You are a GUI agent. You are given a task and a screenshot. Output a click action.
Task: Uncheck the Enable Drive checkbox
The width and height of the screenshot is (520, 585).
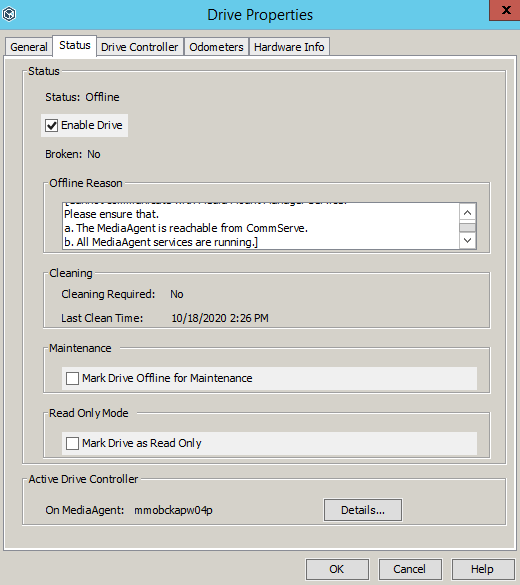(x=51, y=125)
